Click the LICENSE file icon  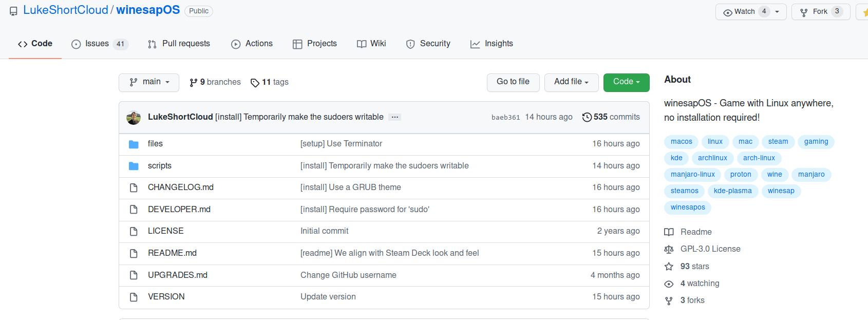134,232
